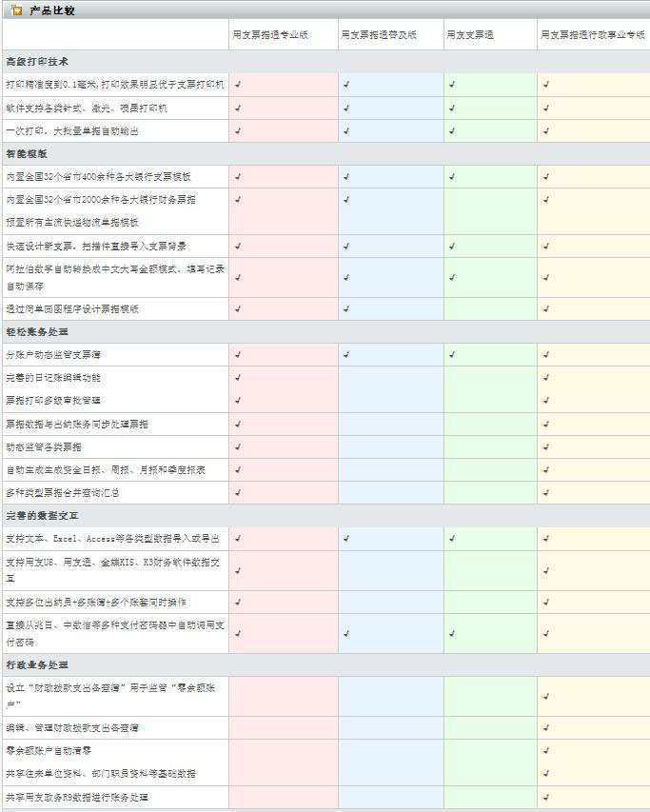Screen dimensions: 650x812
Task: Click the row 通过简单画图程序设计票据模板
Action: point(326,309)
